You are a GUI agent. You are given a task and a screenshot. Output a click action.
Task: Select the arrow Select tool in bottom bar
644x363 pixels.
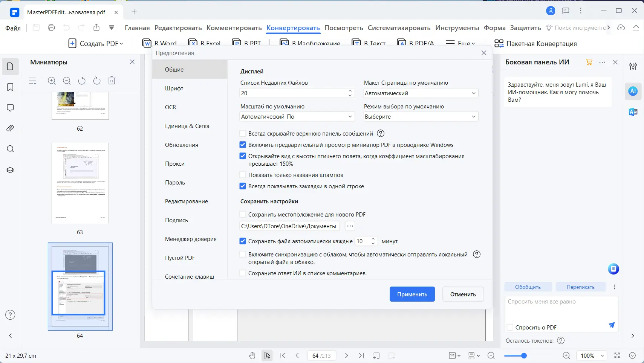coord(267,355)
